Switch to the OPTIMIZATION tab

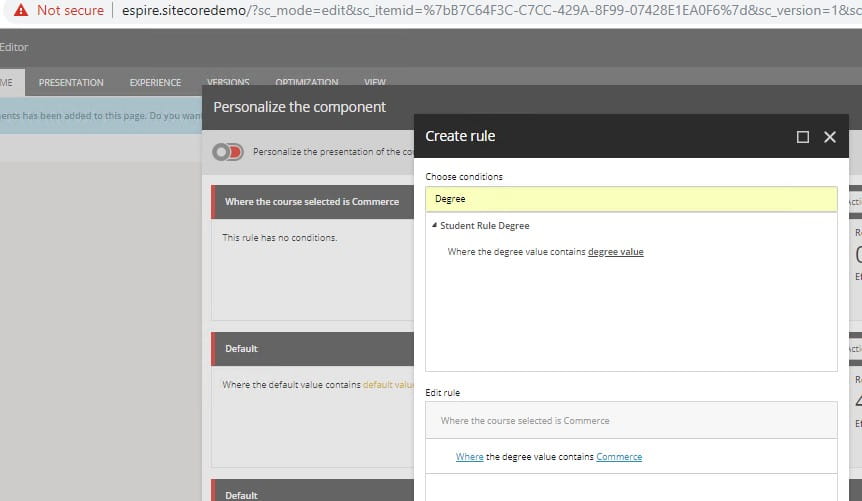click(307, 81)
